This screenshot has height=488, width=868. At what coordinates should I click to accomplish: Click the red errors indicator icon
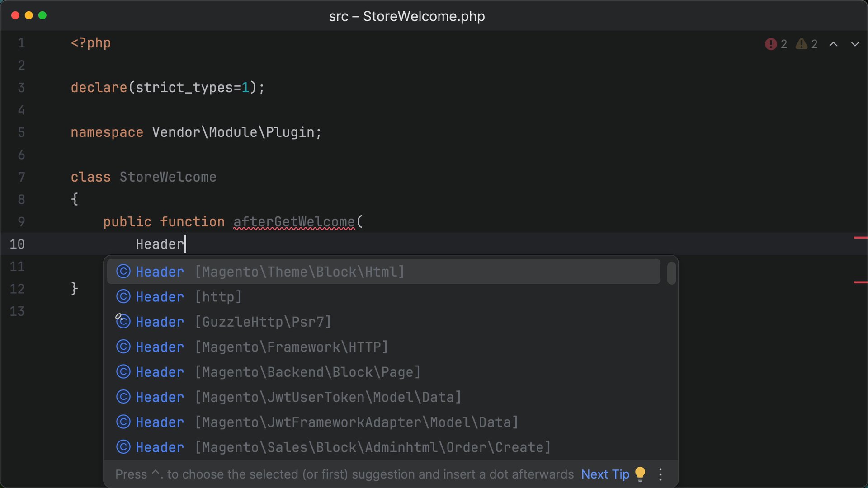[x=771, y=44]
